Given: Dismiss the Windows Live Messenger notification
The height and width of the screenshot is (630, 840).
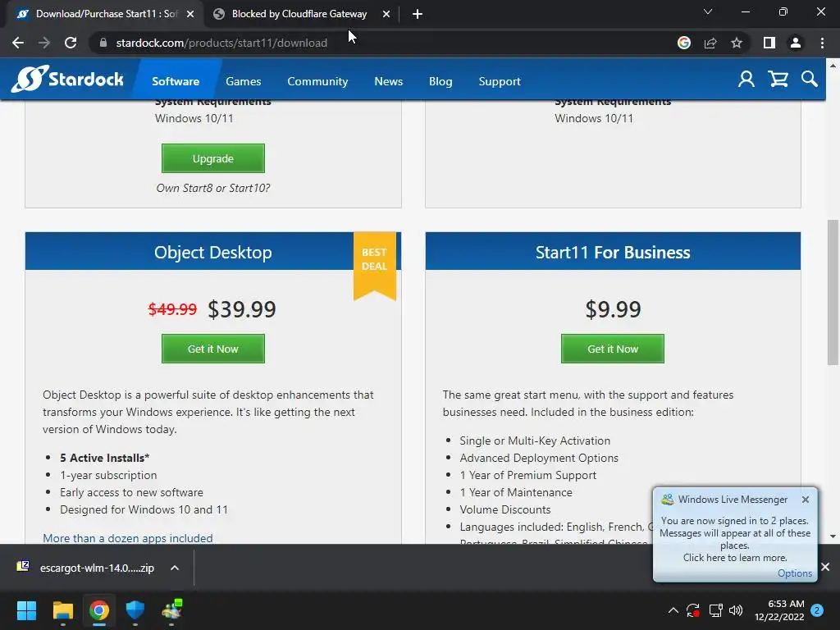Looking at the screenshot, I should point(806,500).
